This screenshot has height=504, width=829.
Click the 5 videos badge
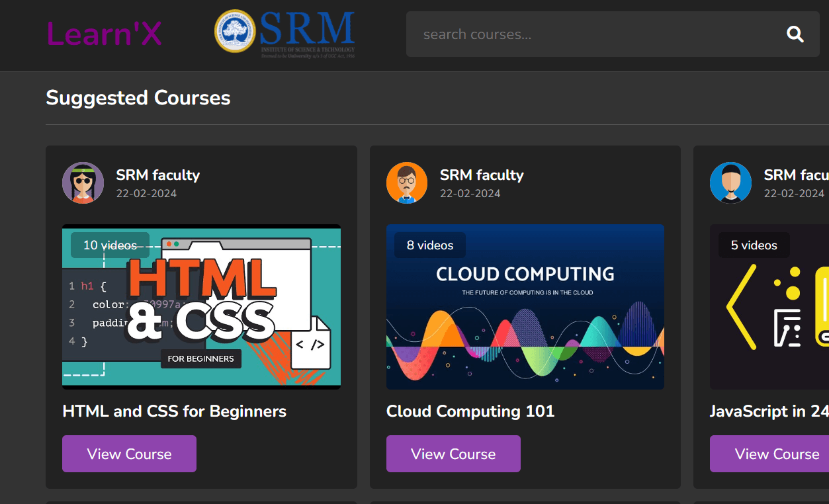tap(754, 245)
